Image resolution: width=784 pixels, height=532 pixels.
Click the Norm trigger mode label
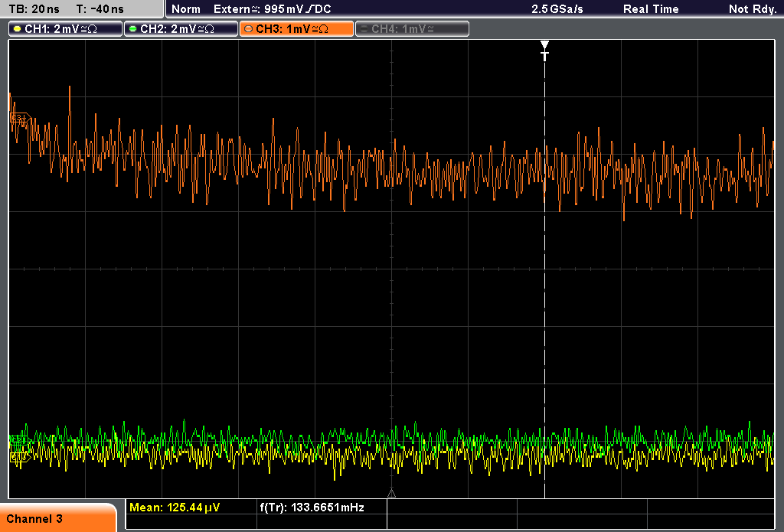pyautogui.click(x=185, y=9)
